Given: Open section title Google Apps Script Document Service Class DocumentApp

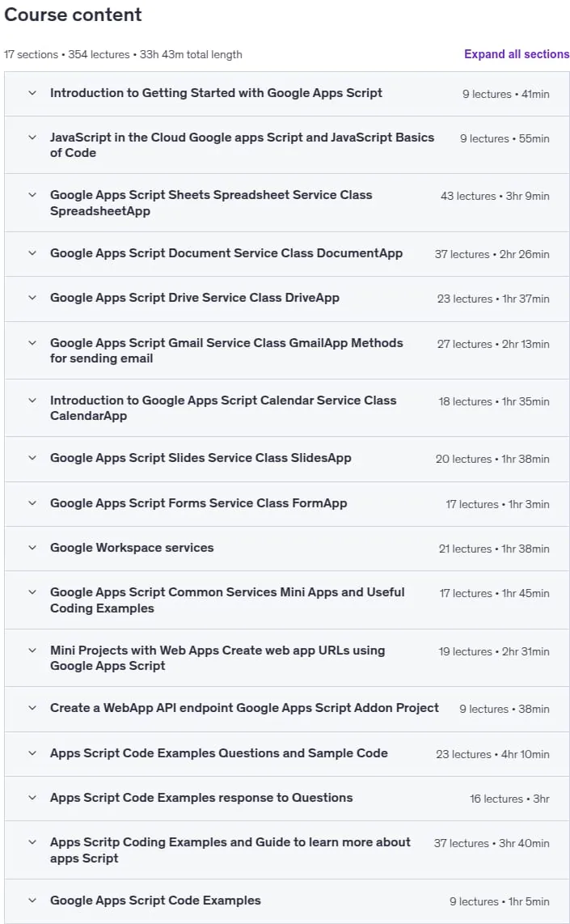Looking at the screenshot, I should click(226, 253).
